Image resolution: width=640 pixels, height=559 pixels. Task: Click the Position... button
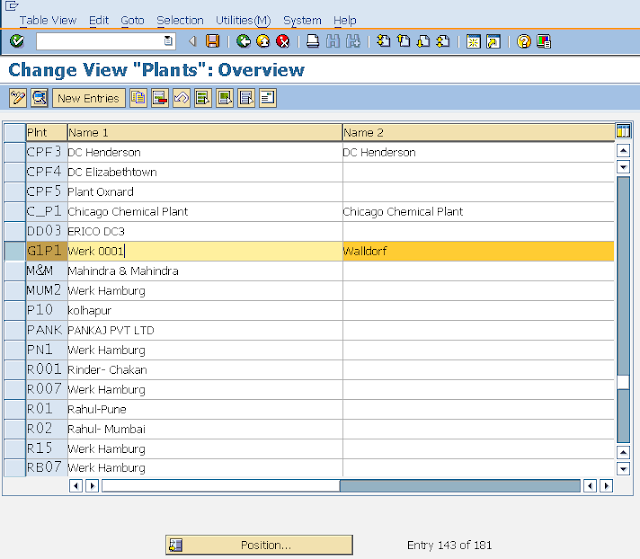259,545
